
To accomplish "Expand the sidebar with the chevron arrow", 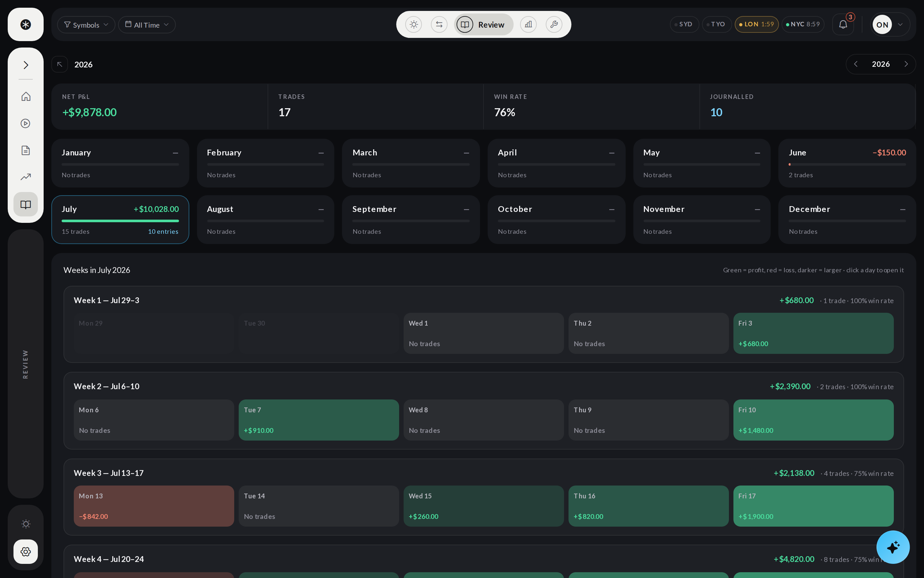I will 26,65.
